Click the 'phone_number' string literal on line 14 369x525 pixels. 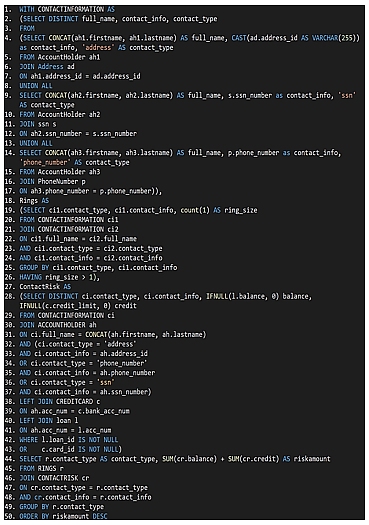click(x=45, y=162)
